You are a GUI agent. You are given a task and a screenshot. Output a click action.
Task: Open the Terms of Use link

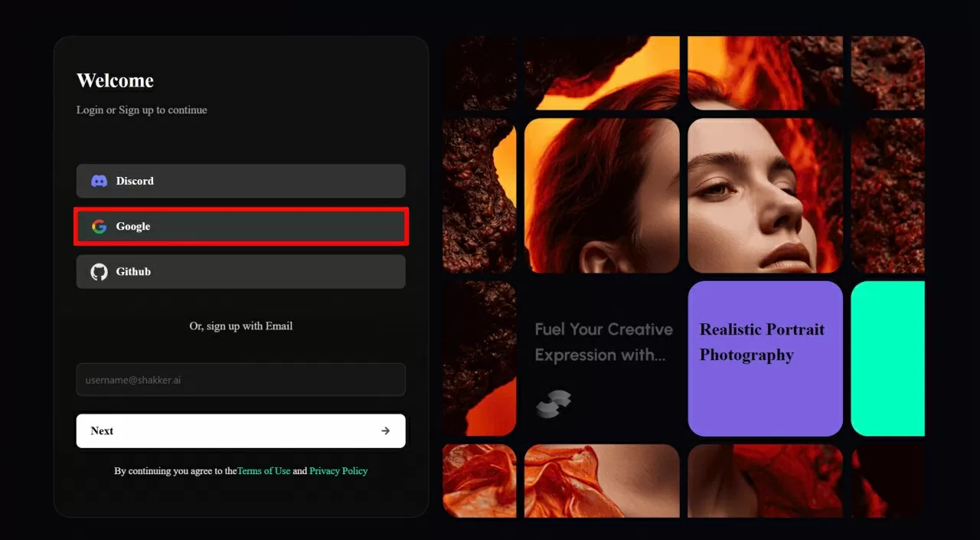coord(263,471)
